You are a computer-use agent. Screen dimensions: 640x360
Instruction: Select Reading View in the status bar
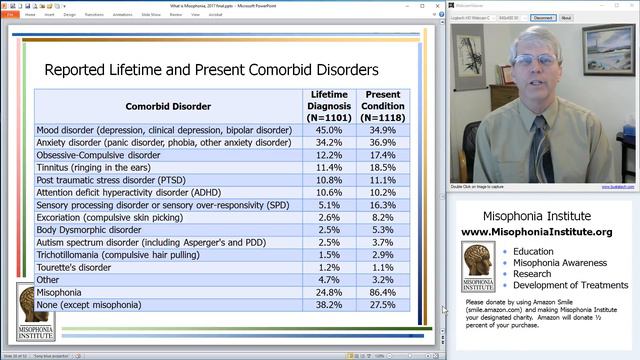click(x=362, y=356)
